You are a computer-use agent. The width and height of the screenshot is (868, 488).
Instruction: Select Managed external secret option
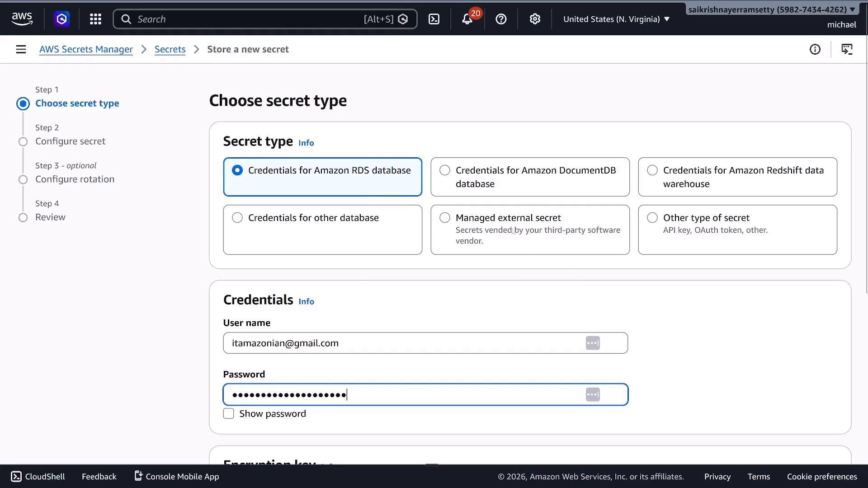tap(530, 230)
